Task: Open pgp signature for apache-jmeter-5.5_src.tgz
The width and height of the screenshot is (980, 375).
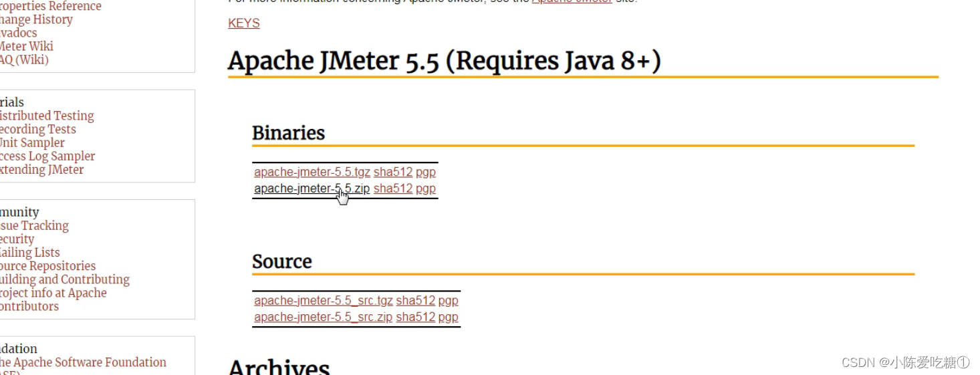Action: (x=449, y=301)
